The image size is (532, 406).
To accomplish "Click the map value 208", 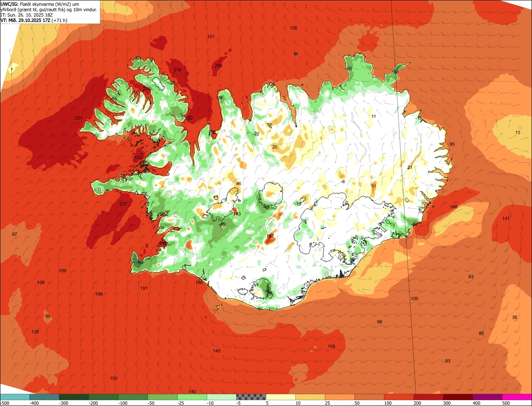I will pos(218,66).
